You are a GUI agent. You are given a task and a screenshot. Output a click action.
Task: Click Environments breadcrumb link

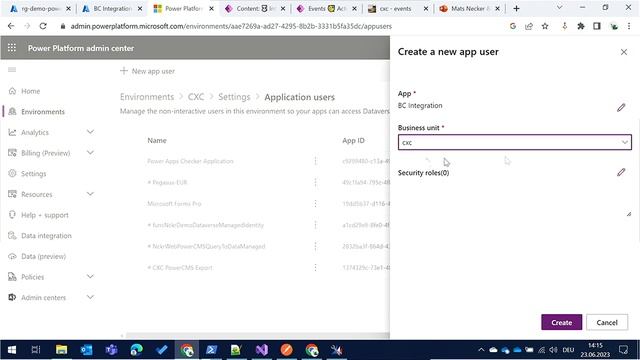coord(147,97)
